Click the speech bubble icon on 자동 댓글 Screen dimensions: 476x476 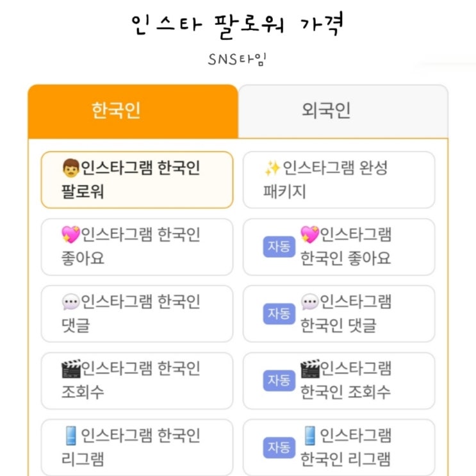click(x=309, y=301)
